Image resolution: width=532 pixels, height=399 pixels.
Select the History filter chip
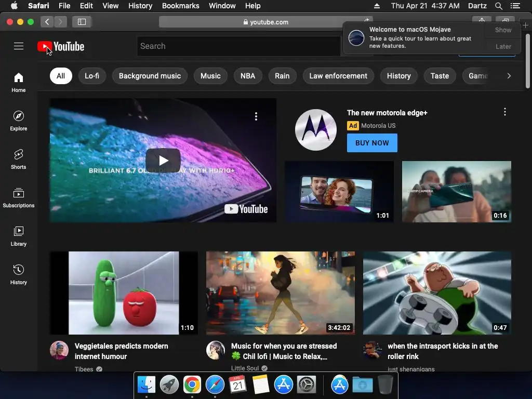point(398,76)
